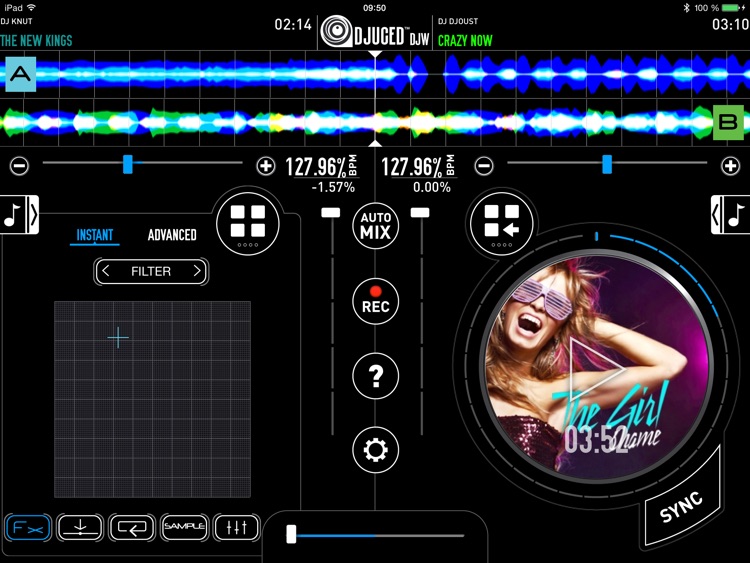750x563 pixels.
Task: Open the SAMPLE panel
Action: (x=184, y=528)
